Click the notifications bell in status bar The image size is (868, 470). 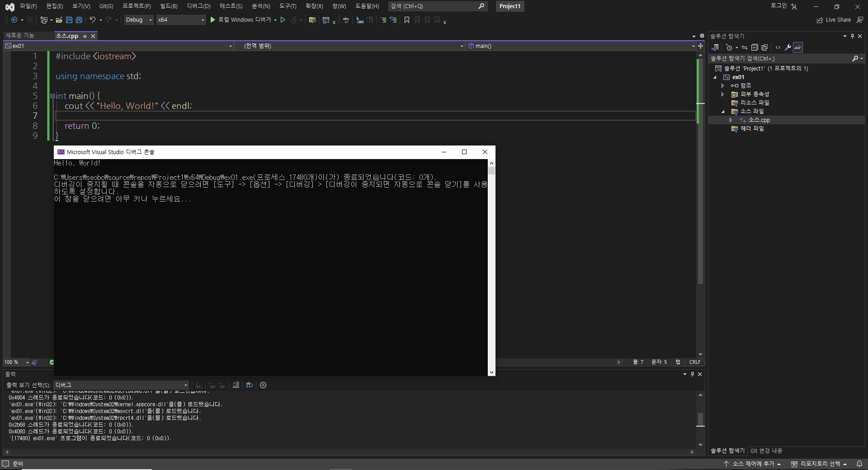pyautogui.click(x=859, y=464)
